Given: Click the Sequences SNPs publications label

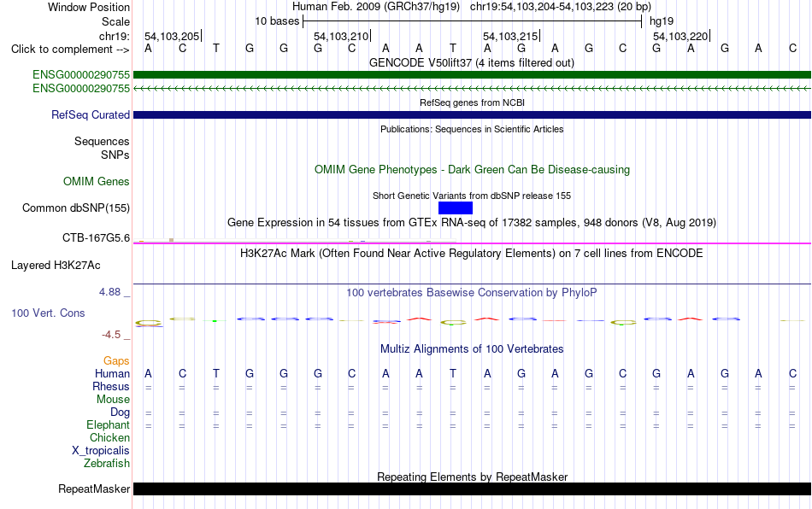Looking at the screenshot, I should (x=102, y=148).
